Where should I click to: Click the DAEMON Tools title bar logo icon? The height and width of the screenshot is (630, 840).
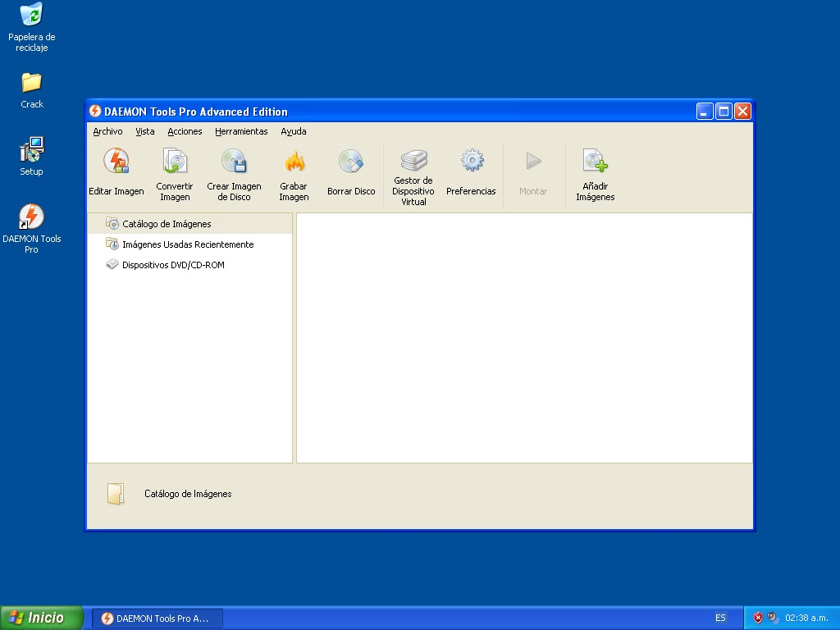[95, 111]
